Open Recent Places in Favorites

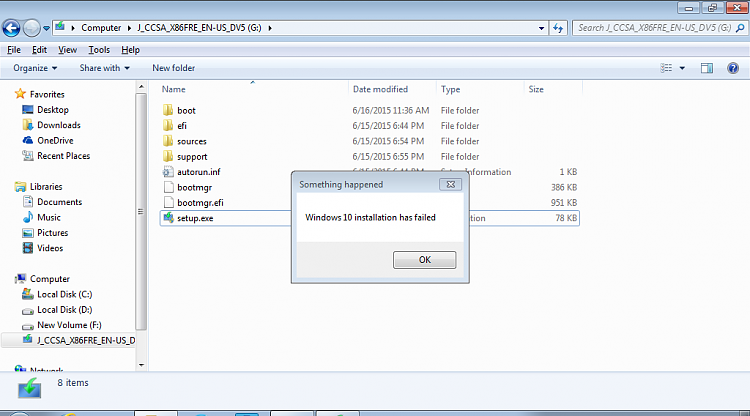click(63, 155)
